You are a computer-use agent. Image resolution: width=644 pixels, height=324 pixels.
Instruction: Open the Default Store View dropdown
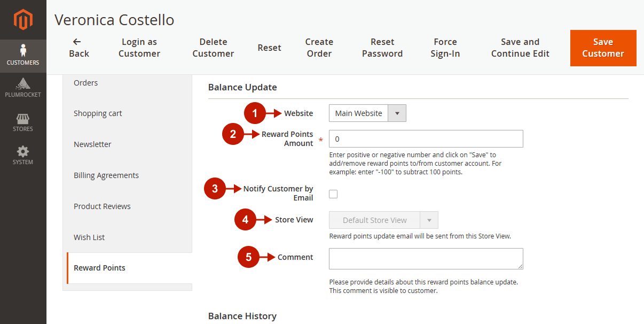tap(383, 220)
